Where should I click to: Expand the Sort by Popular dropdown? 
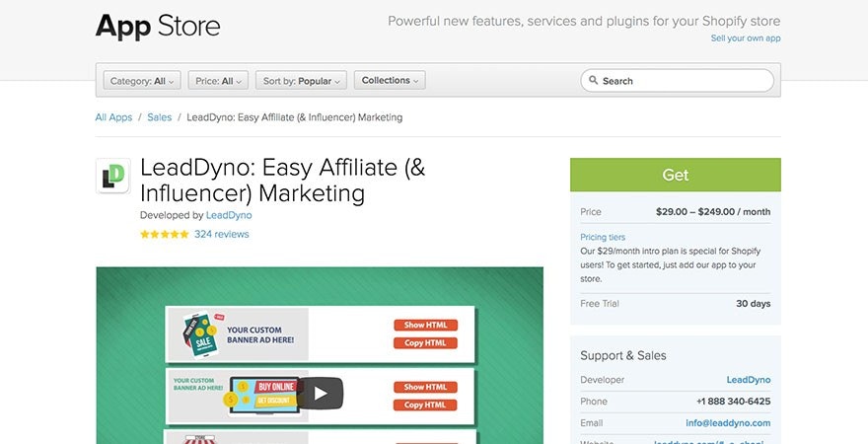coord(301,81)
